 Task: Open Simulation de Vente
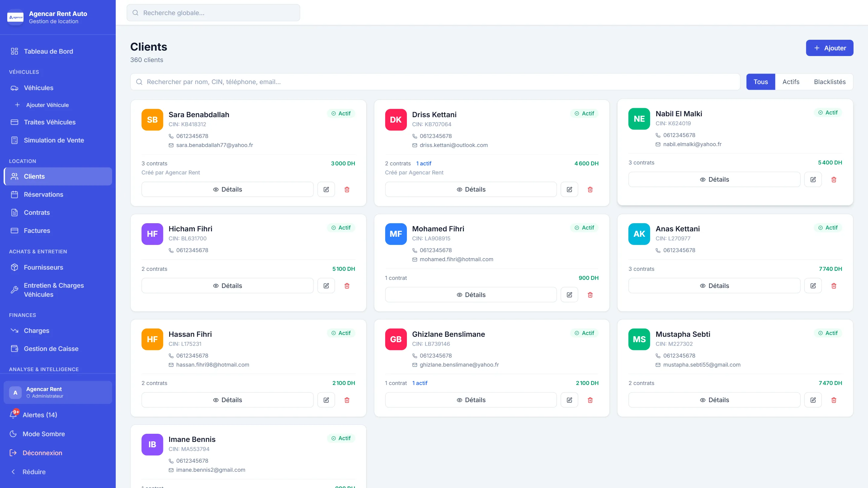(x=58, y=140)
